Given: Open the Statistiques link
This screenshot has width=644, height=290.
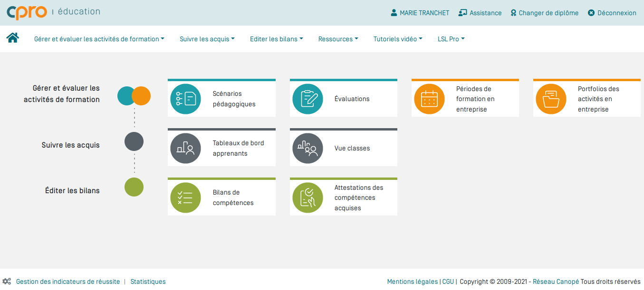Looking at the screenshot, I should (148, 281).
